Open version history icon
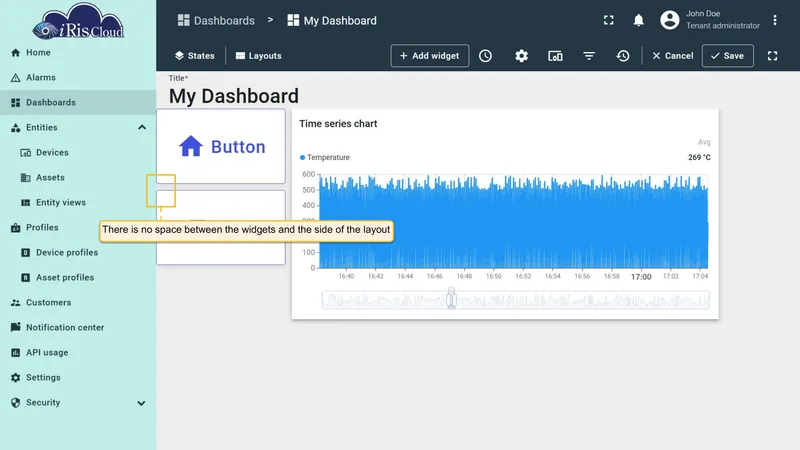800x450 pixels. coord(622,56)
